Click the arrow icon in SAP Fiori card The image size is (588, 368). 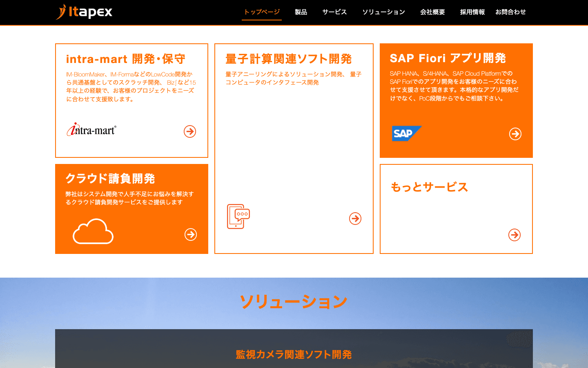point(515,134)
